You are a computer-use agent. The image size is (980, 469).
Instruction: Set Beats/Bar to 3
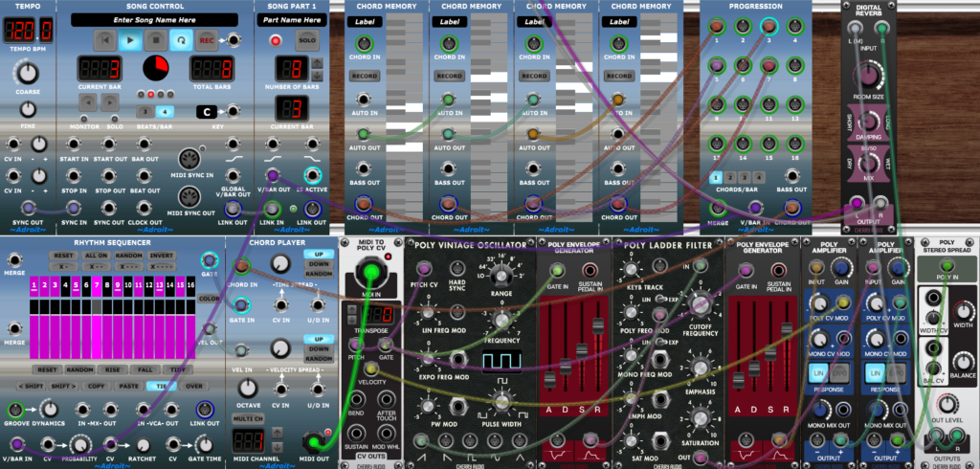pos(145,112)
